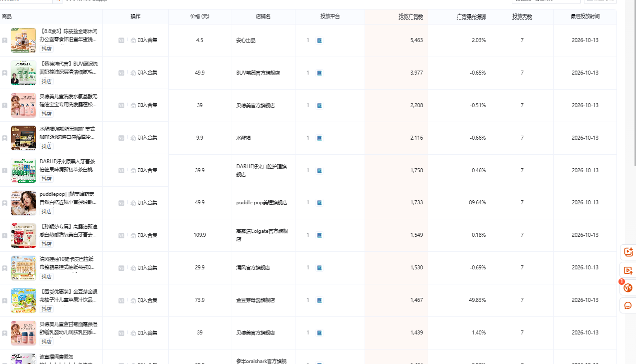636x364 pixels.
Task: Click the page vertical scrollbar
Action: pyautogui.click(x=634, y=83)
